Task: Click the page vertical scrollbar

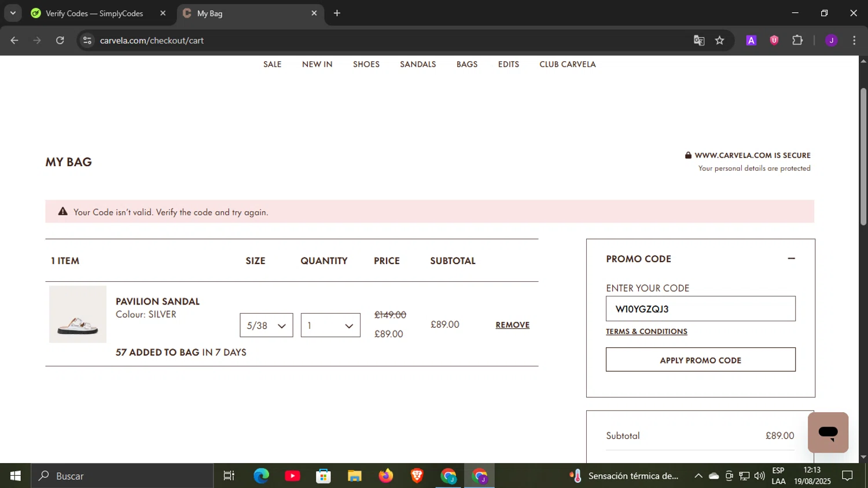Action: coord(863,156)
